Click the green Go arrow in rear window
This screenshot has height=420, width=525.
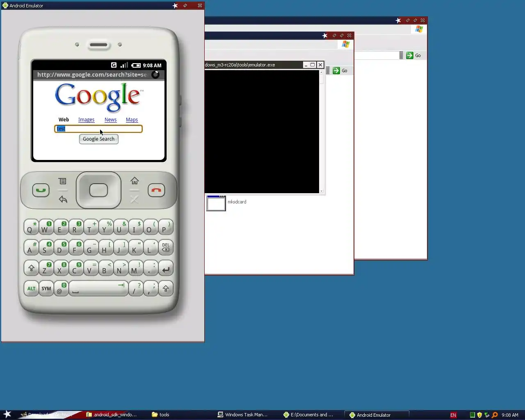pyautogui.click(x=410, y=55)
